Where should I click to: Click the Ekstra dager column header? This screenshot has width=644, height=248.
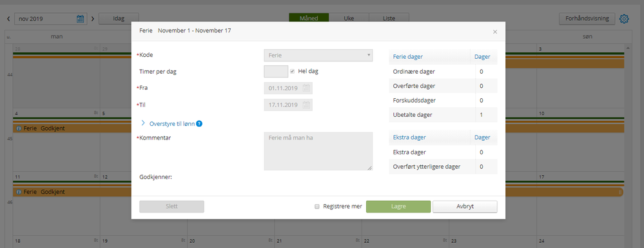[429, 138]
